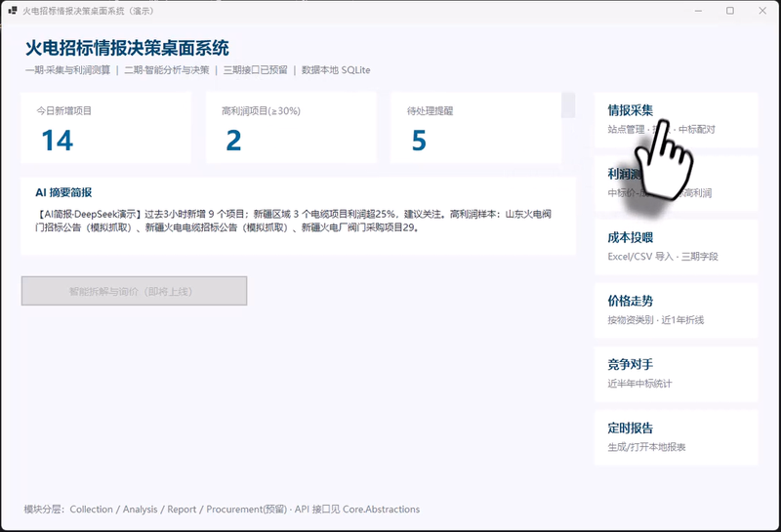Open the 价格走势 trend card
781x532 pixels.
676,310
